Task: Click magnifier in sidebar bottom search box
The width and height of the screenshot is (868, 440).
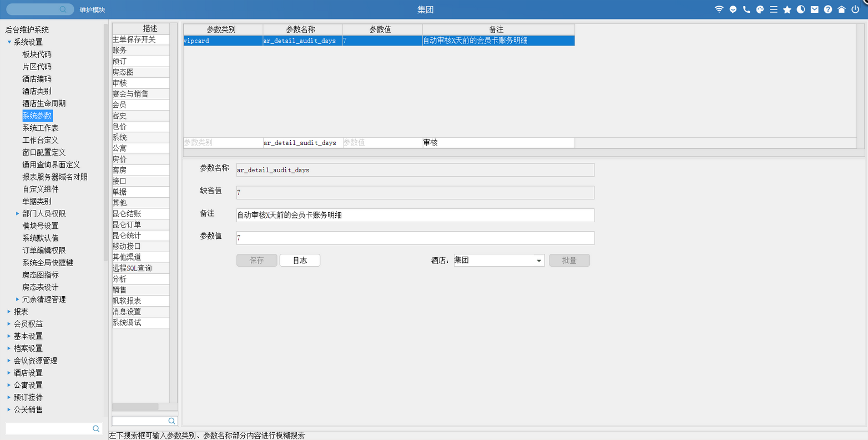Action: click(x=96, y=428)
